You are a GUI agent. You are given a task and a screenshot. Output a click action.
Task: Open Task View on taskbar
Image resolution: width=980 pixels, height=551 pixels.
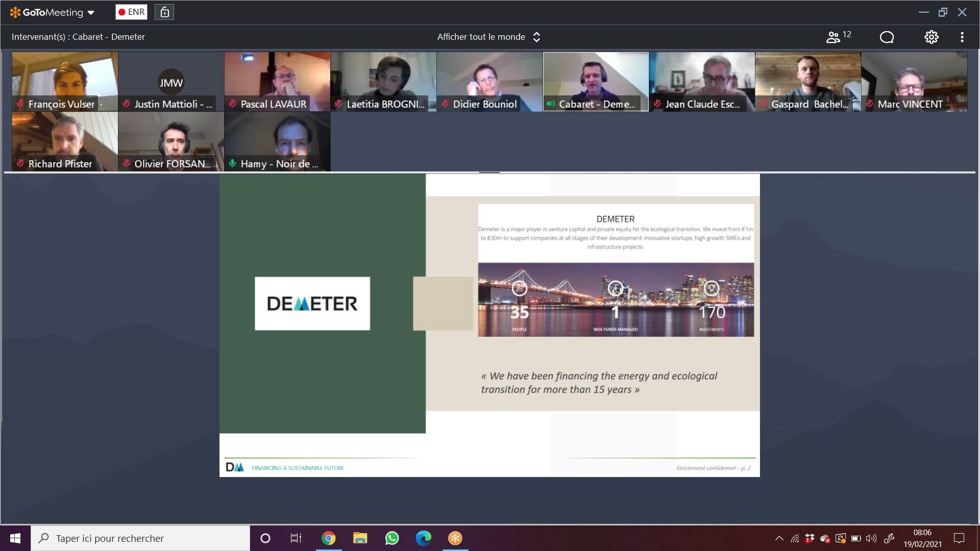tap(296, 538)
